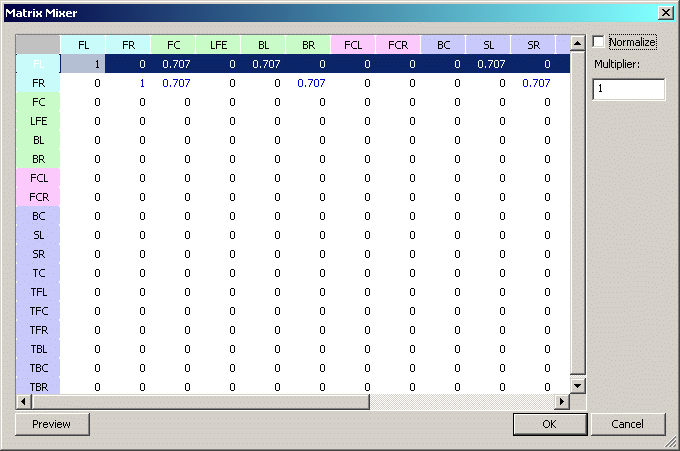Select the FCR row header
This screenshot has width=680, height=451.
[x=38, y=197]
